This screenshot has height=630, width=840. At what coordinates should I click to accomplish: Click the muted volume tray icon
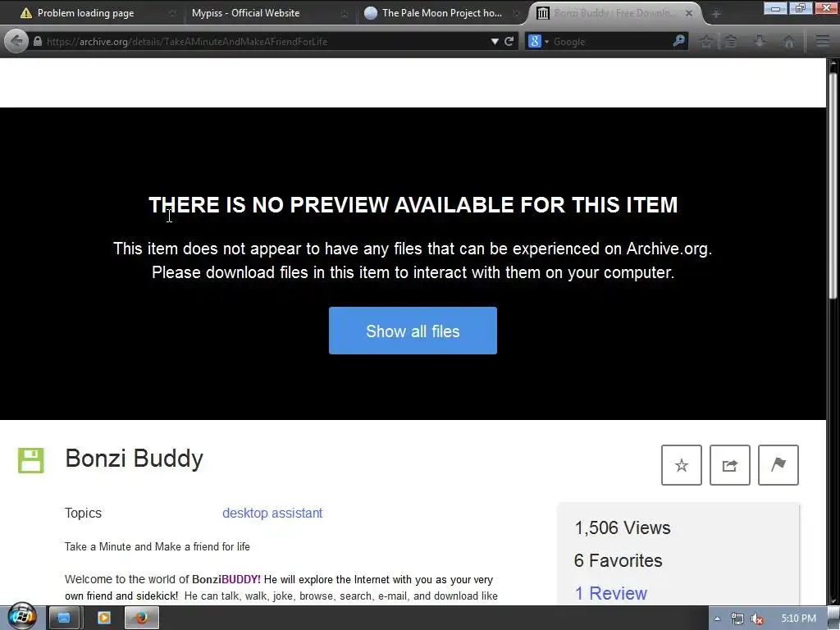coord(757,619)
